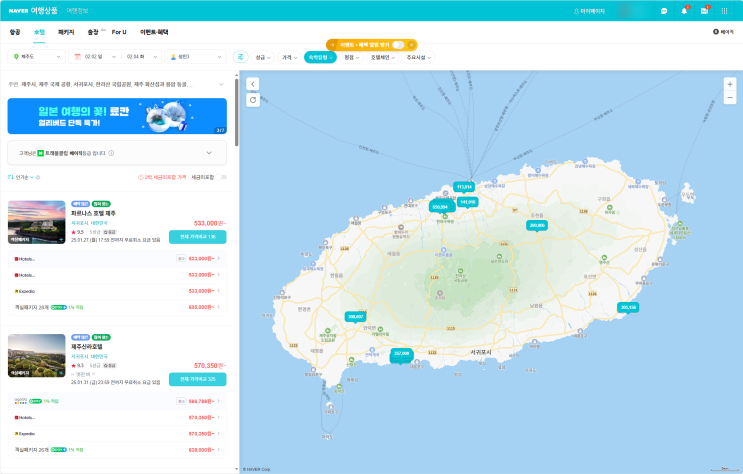Open the 제주신라호텔 hotel title
743x474 pixels.
[x=87, y=347]
